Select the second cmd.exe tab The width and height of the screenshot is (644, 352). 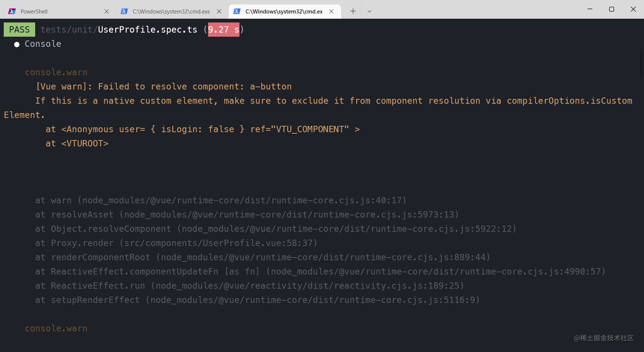pos(172,11)
